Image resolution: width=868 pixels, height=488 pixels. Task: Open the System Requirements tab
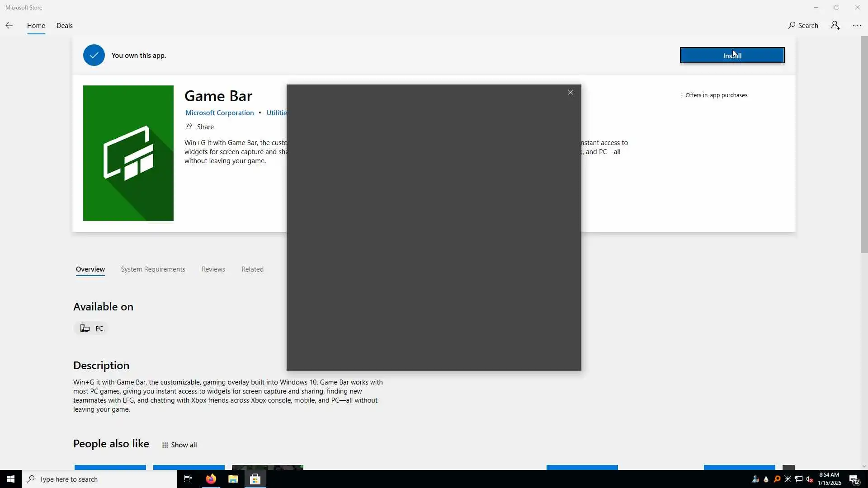click(x=153, y=269)
